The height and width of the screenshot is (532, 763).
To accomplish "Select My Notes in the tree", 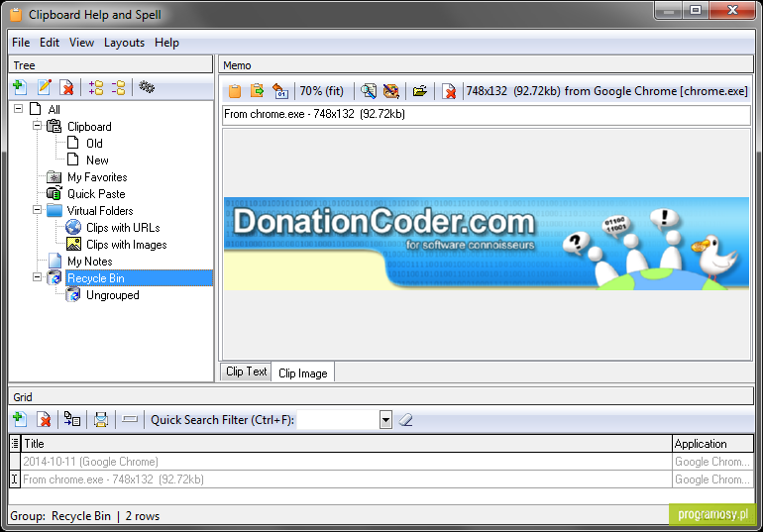I will coord(90,262).
